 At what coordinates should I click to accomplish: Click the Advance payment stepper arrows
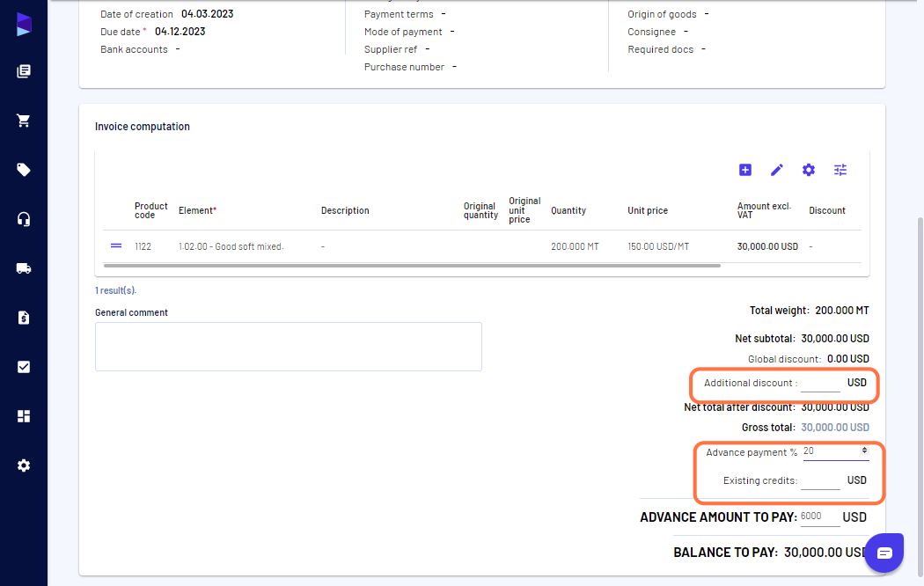coord(864,450)
